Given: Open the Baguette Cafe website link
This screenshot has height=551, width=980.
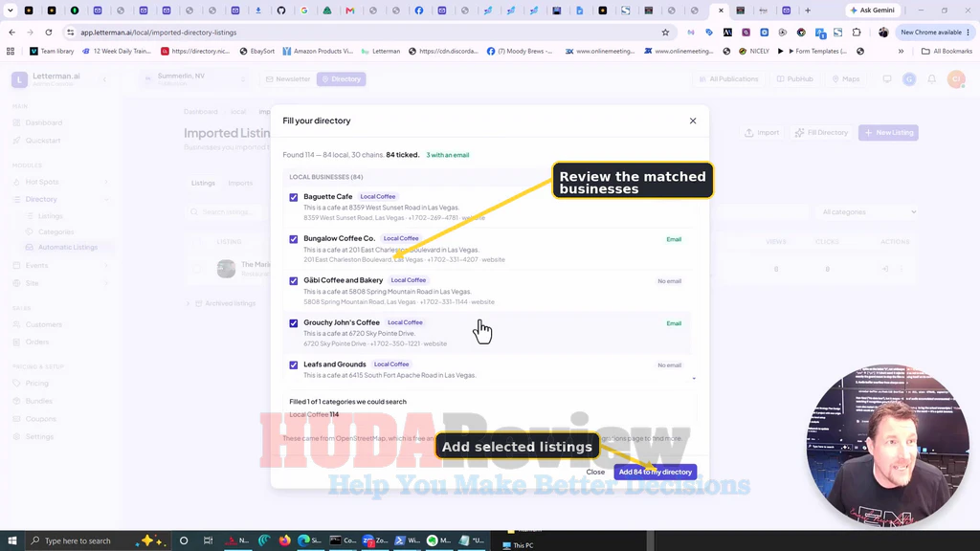Looking at the screenshot, I should pyautogui.click(x=473, y=218).
